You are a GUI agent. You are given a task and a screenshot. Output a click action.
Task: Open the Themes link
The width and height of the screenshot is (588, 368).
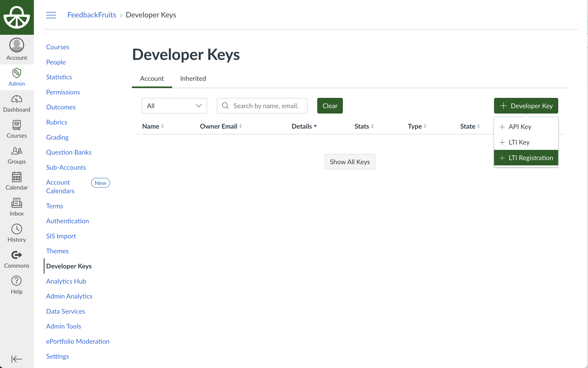(57, 251)
